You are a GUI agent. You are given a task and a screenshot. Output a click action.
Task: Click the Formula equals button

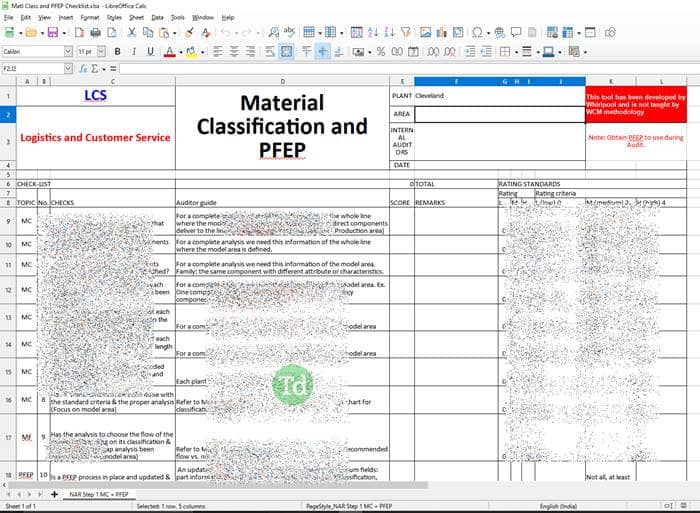click(x=113, y=68)
